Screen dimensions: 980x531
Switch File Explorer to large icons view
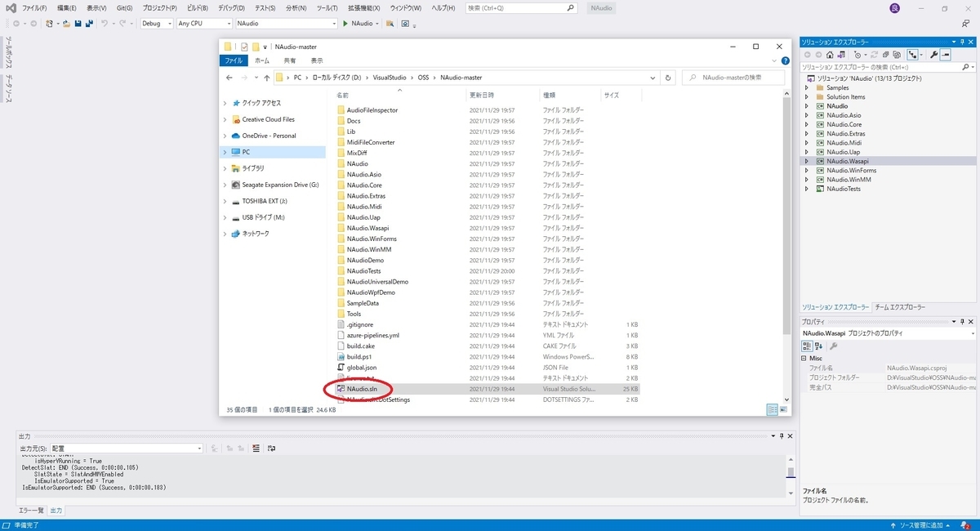click(x=782, y=409)
